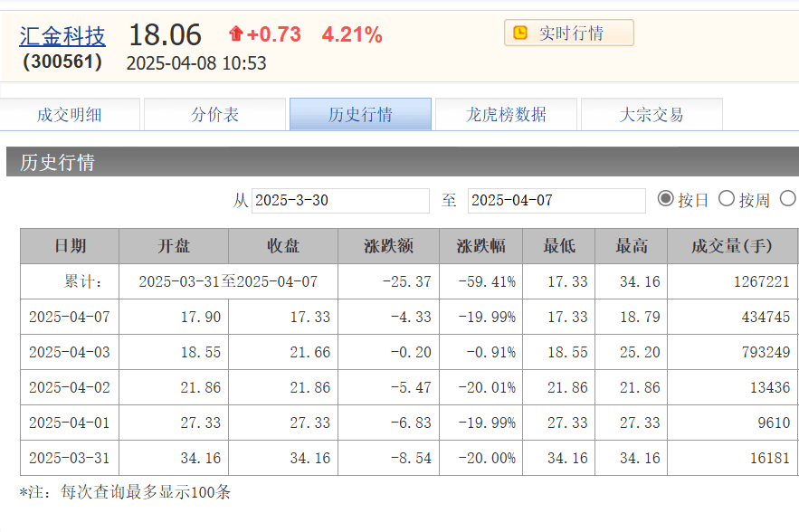Click the 最低 column header
The image size is (799, 532).
(559, 246)
